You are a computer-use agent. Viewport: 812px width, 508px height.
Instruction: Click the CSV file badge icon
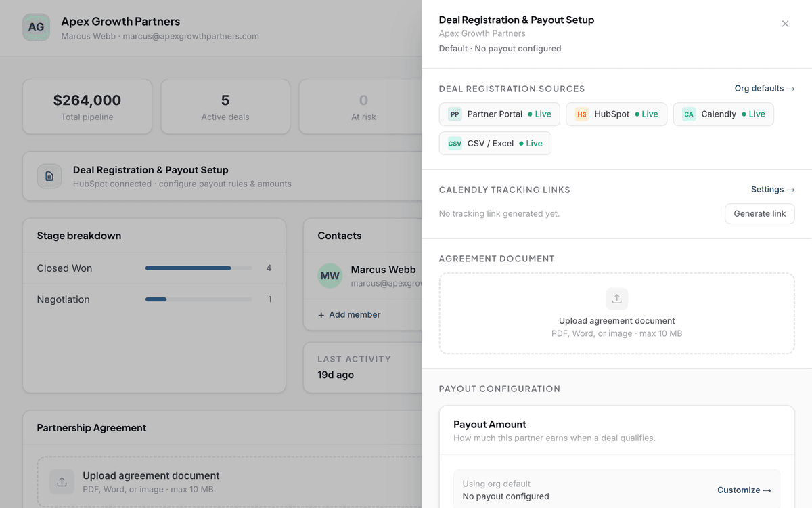[x=455, y=144]
